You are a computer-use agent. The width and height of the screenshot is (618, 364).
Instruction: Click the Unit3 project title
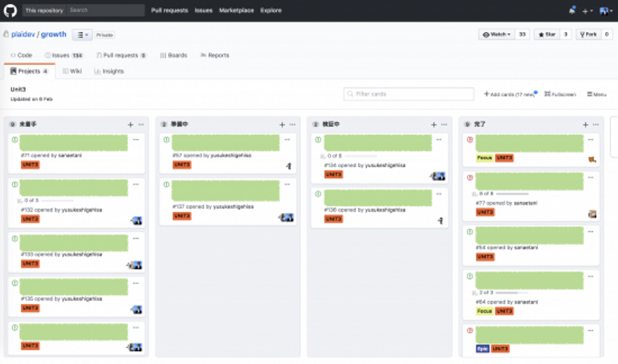[x=18, y=89]
